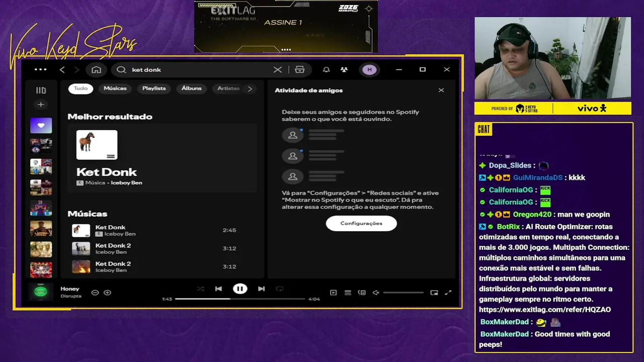Toggle shuffle playback
Viewport: 644px width, 362px height.
tap(201, 289)
